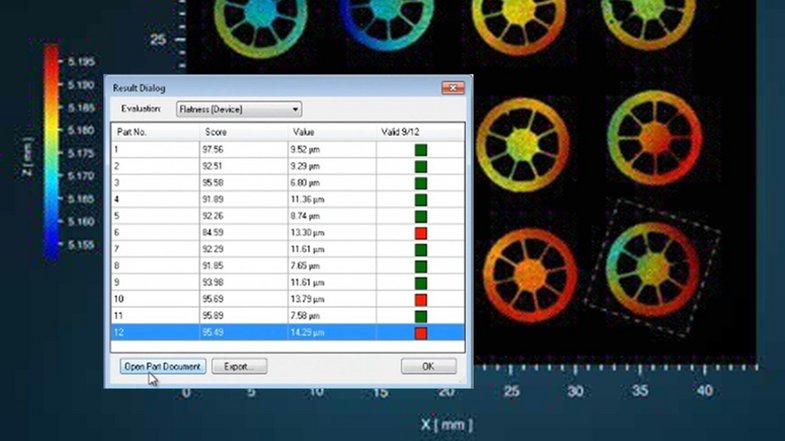Viewport: 785px width, 441px height.
Task: Click the red invalid indicator for part 10
Action: click(421, 299)
